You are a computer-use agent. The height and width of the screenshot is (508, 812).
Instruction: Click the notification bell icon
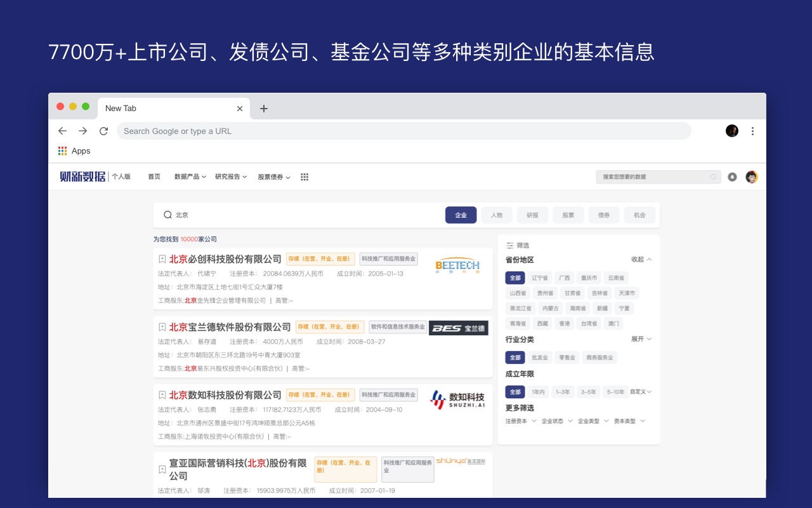(732, 177)
